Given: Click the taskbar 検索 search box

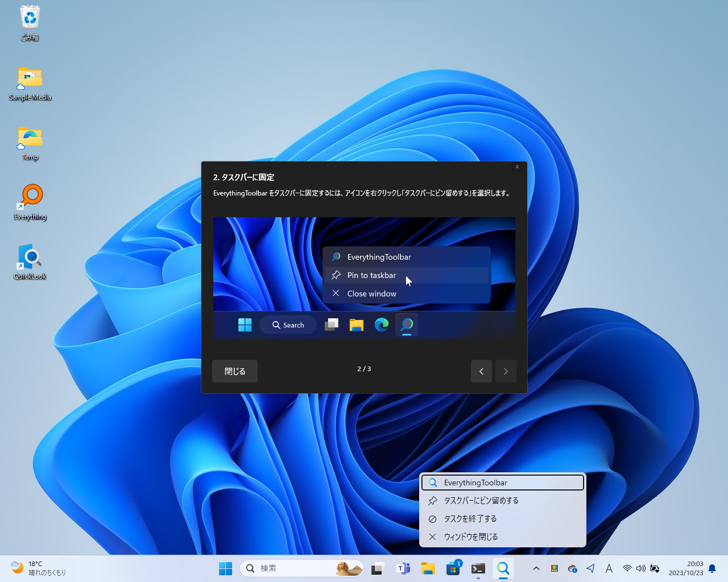Looking at the screenshot, I should click(302, 568).
